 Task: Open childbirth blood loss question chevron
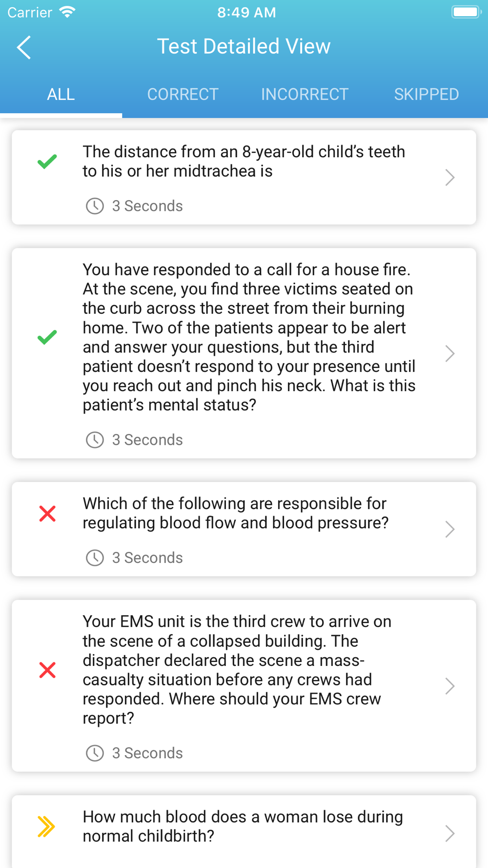(x=450, y=833)
